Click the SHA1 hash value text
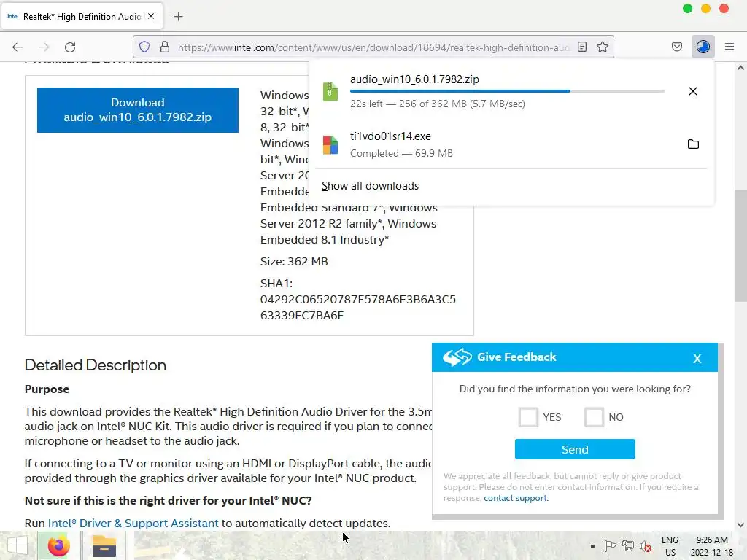 pos(357,307)
